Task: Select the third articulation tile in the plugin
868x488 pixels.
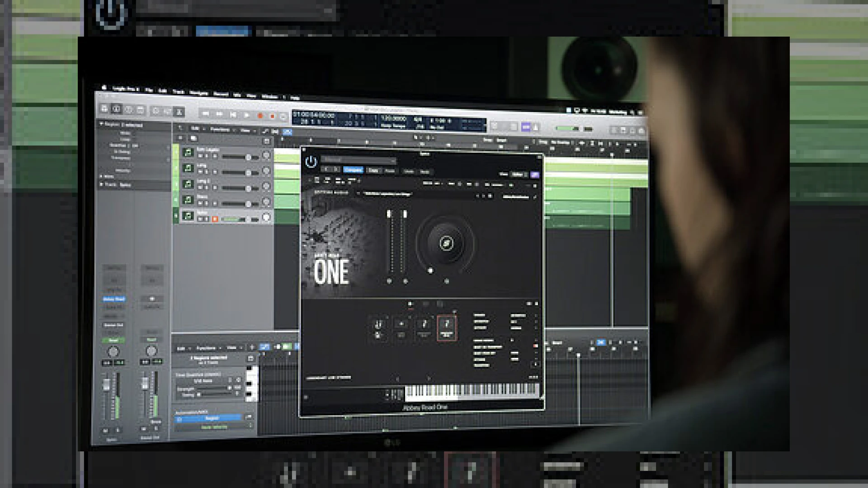Action: pyautogui.click(x=424, y=328)
